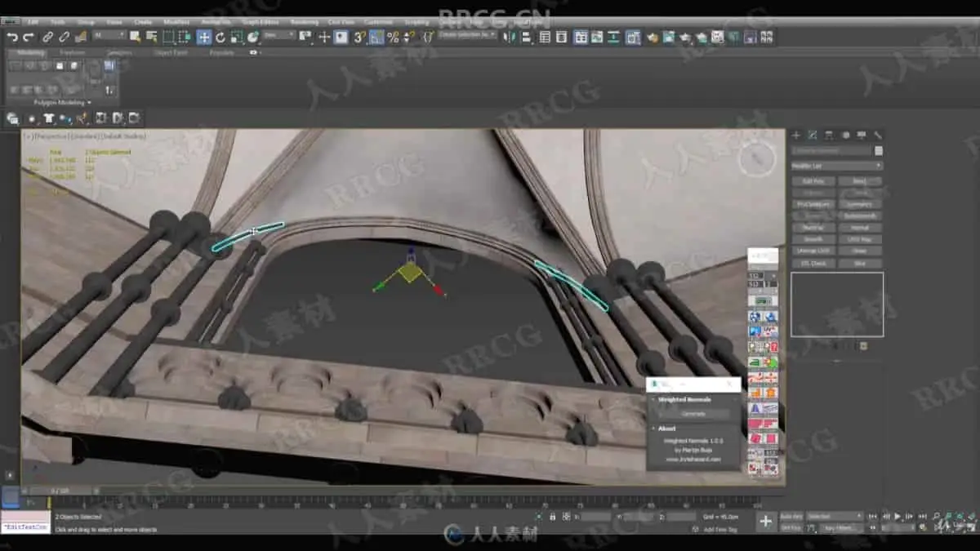Open the Customize menu
Image resolution: width=980 pixels, height=551 pixels.
coord(377,21)
